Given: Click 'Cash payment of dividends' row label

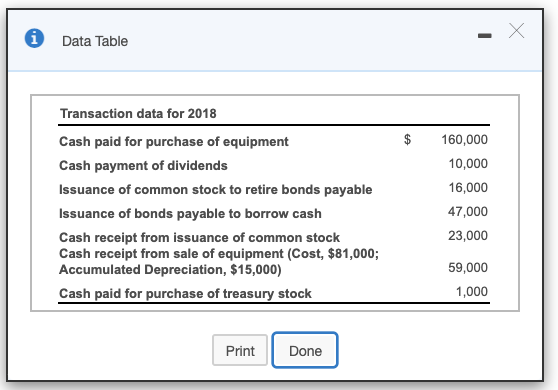Looking at the screenshot, I should click(143, 165).
